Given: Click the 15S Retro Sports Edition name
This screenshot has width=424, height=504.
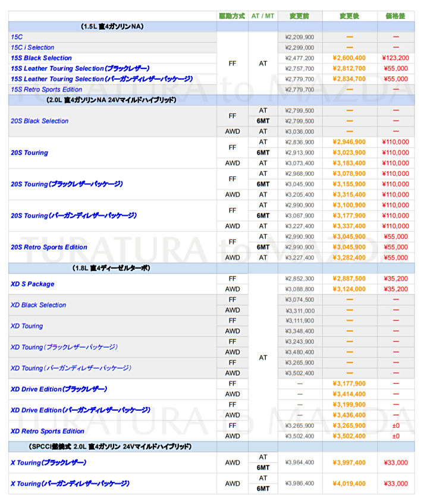Looking at the screenshot, I should point(46,90).
